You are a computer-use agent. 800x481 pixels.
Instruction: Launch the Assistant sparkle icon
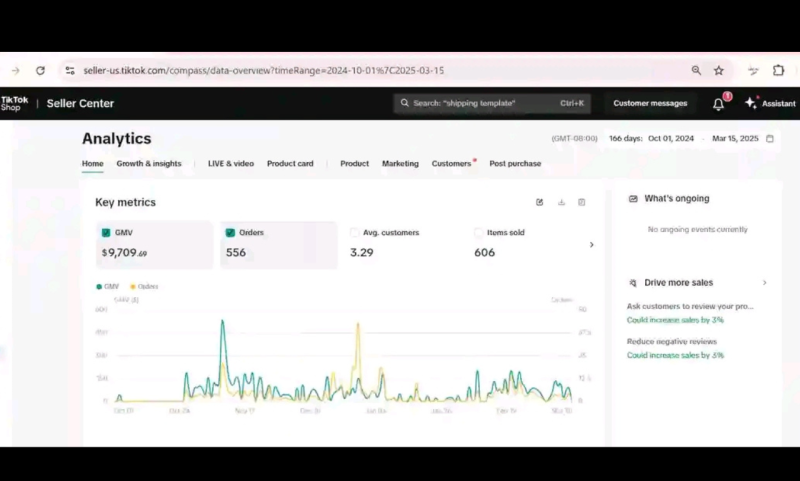751,103
